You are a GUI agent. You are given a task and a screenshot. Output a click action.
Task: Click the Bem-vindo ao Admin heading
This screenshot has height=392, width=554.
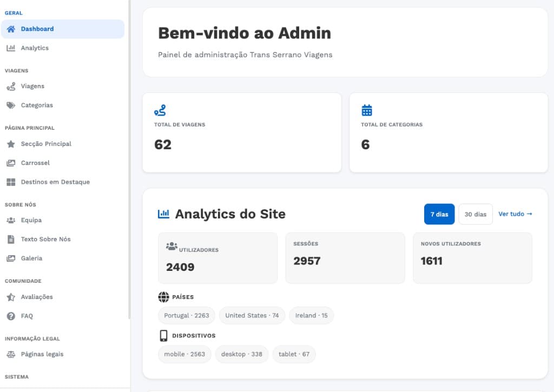245,33
